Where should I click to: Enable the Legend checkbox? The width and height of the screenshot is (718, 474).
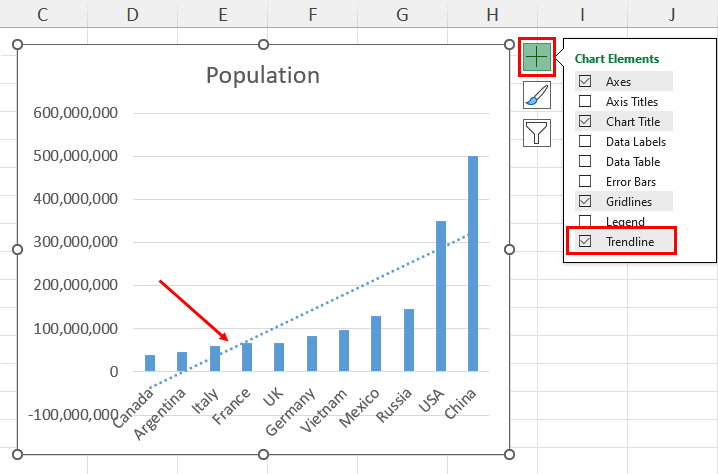[585, 221]
